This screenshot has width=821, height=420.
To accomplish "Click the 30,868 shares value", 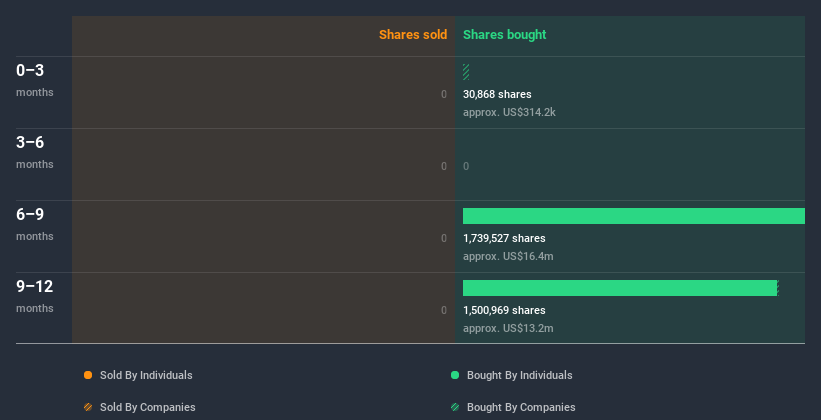I will point(497,94).
